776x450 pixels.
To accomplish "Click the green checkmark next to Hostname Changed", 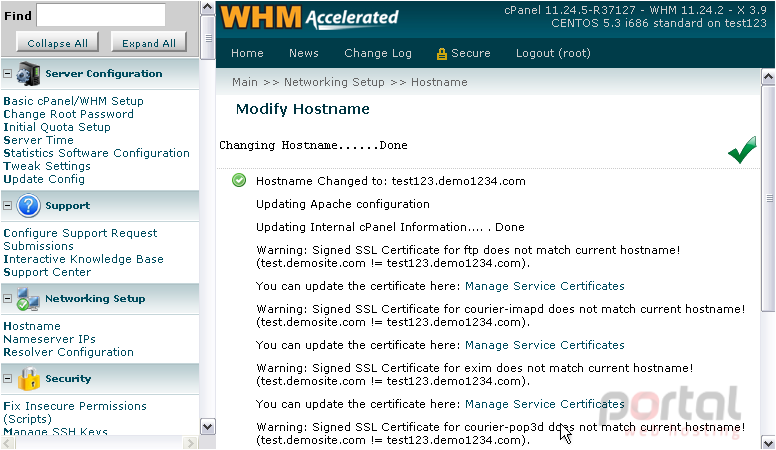I will (x=239, y=180).
